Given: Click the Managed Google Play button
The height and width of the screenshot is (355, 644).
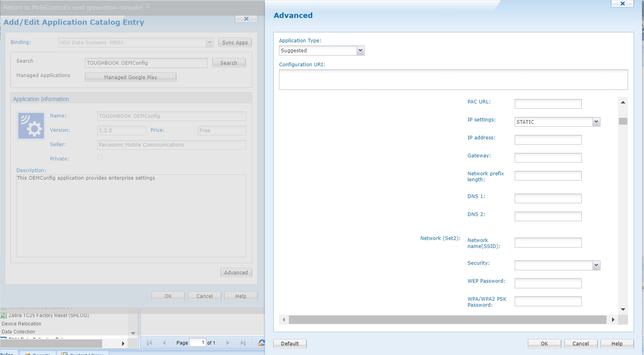Looking at the screenshot, I should coord(130,77).
